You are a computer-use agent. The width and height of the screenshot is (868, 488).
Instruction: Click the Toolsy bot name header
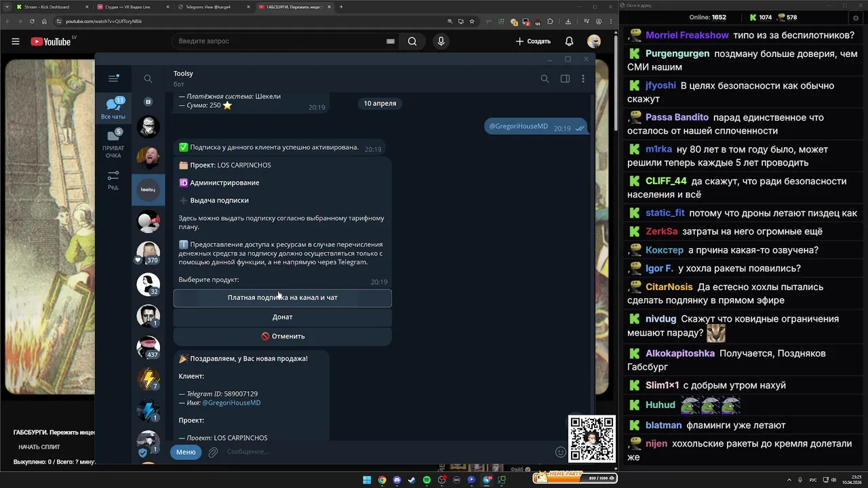pos(183,73)
